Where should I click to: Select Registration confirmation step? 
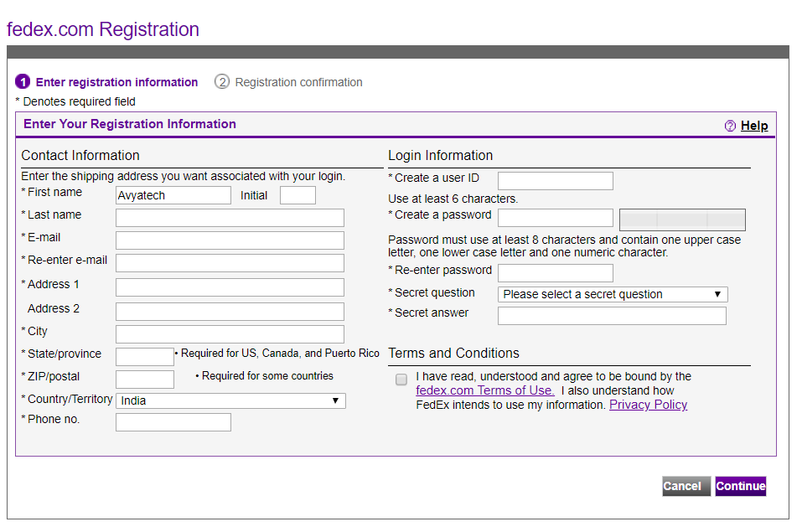point(298,82)
